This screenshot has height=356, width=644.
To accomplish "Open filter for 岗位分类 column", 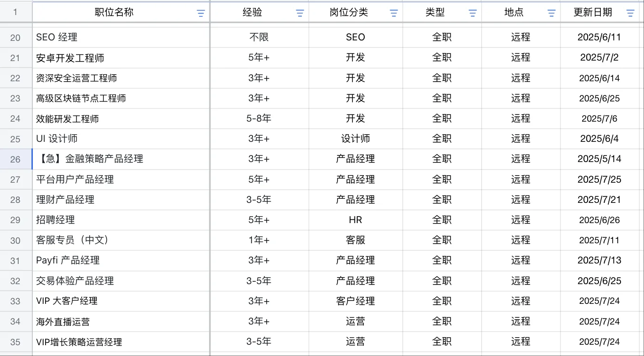I will (394, 13).
